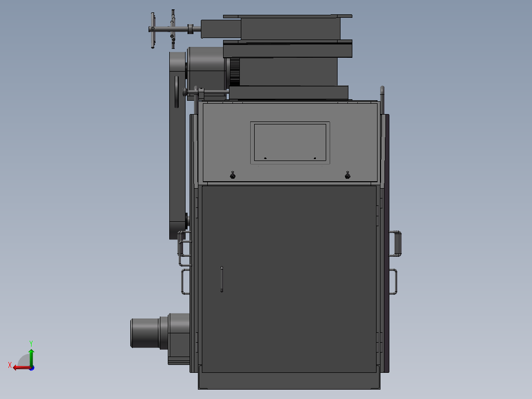The height and width of the screenshot is (399, 532).
Task: Select the lower carrying handle on the right side
Action: (393, 281)
